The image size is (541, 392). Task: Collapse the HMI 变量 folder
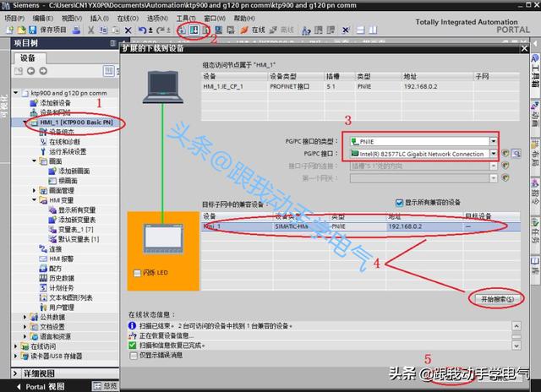(x=34, y=199)
